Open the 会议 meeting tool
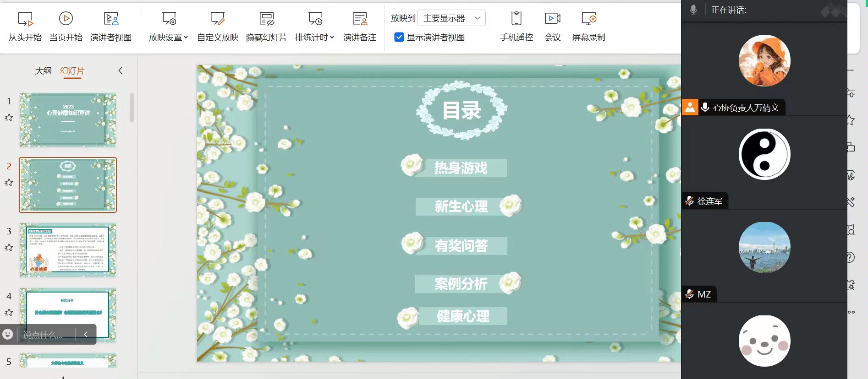The image size is (868, 379). point(552,19)
